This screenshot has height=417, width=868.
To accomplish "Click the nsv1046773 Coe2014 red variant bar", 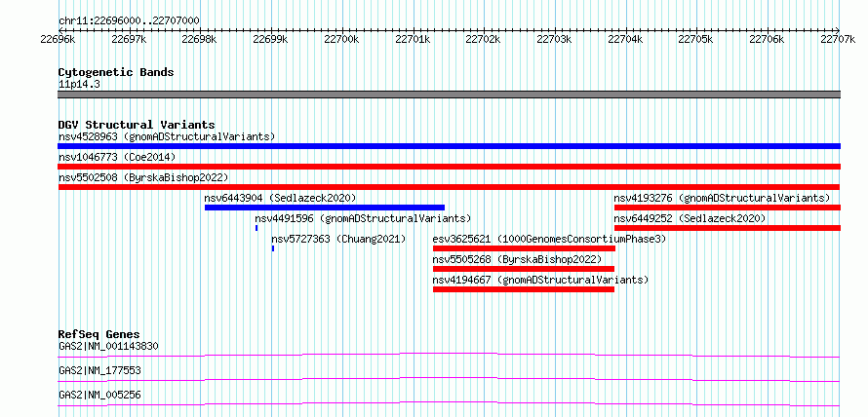I will pos(449,167).
